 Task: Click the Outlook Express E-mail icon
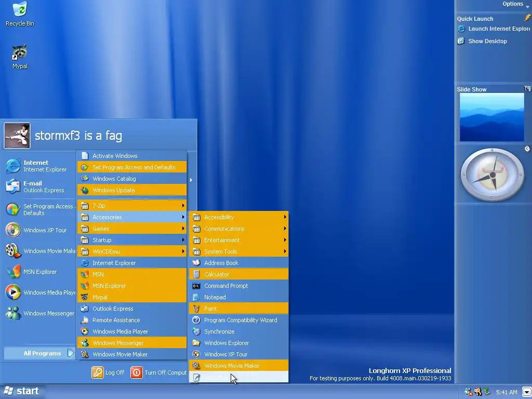click(13, 187)
